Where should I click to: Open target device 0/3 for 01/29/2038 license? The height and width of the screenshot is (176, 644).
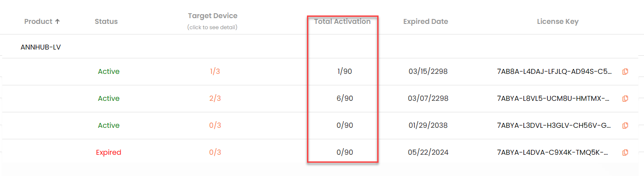[x=215, y=126]
